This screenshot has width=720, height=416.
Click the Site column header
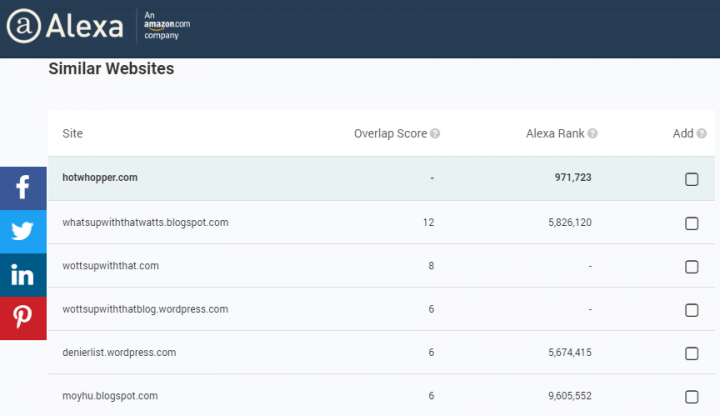[73, 134]
